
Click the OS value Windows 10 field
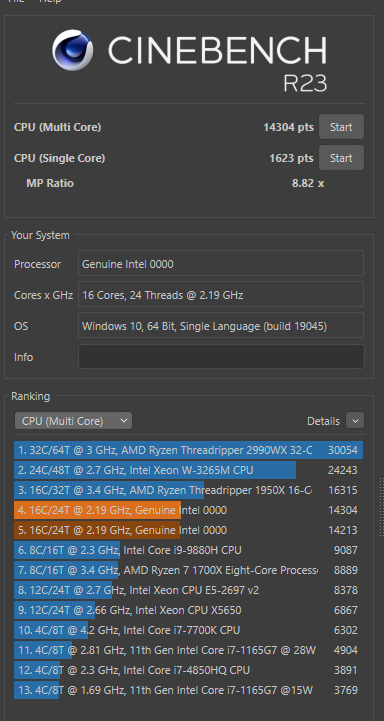click(x=221, y=326)
